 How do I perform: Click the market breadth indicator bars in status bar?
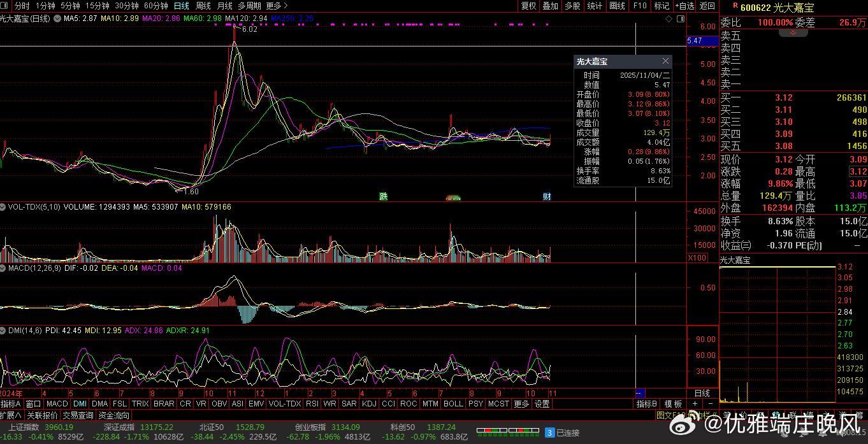pos(507,432)
